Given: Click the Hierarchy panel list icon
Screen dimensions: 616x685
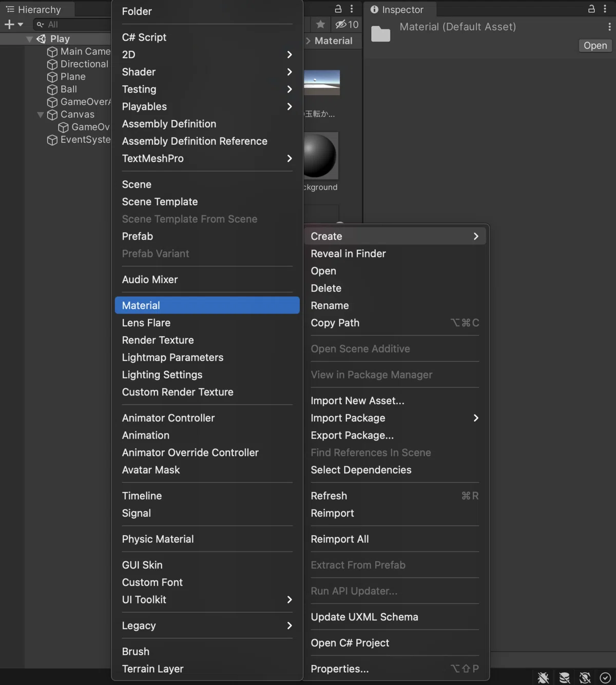Looking at the screenshot, I should pyautogui.click(x=10, y=9).
